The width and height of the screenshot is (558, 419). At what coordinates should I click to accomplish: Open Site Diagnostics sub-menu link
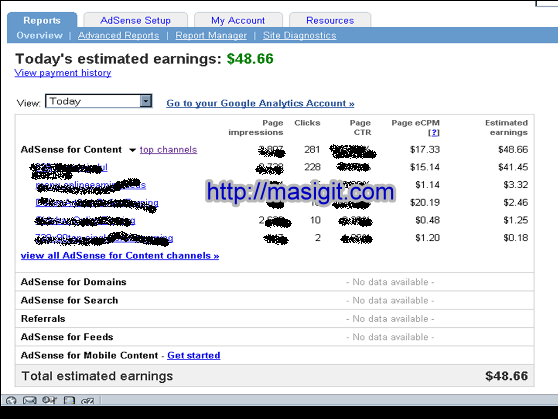click(299, 35)
